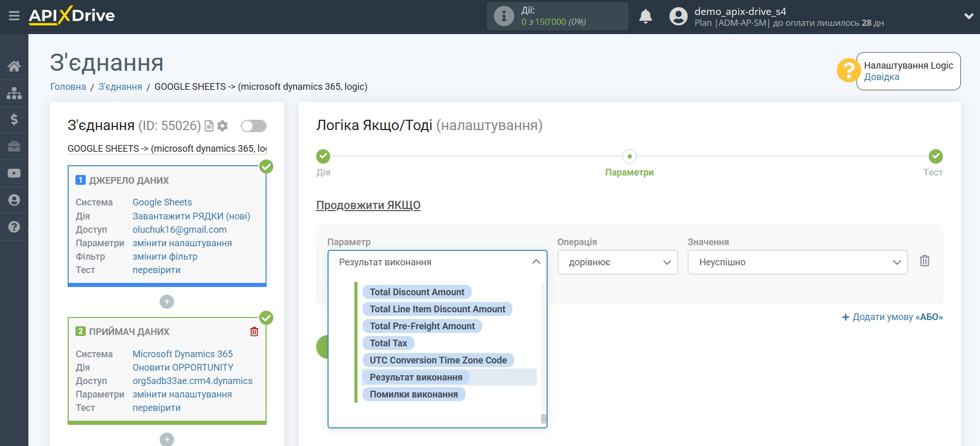Go to home in sidebar
This screenshot has width=980, height=446.
(x=14, y=66)
